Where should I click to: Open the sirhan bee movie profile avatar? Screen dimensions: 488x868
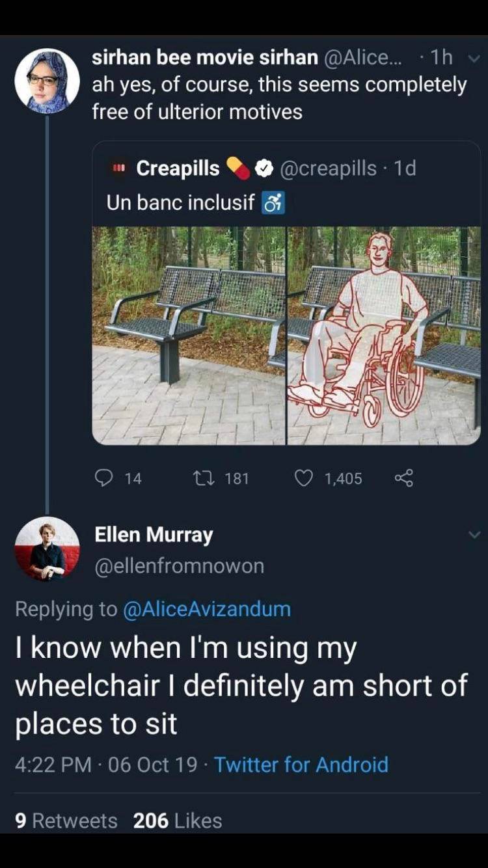click(x=47, y=81)
